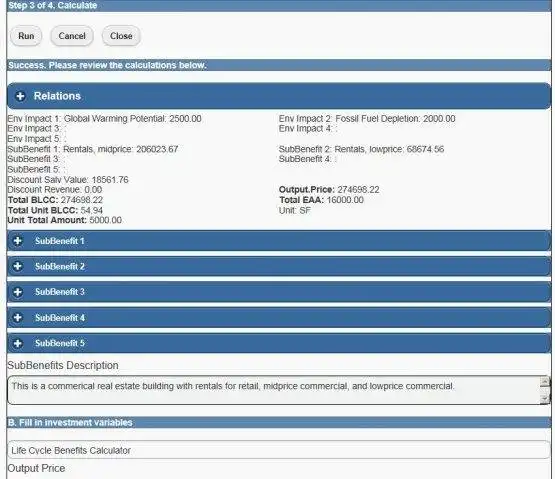This screenshot has width=555, height=479.
Task: Click 'Env Impact 1: Global Warming Potential: 2500.00'
Action: [104, 119]
